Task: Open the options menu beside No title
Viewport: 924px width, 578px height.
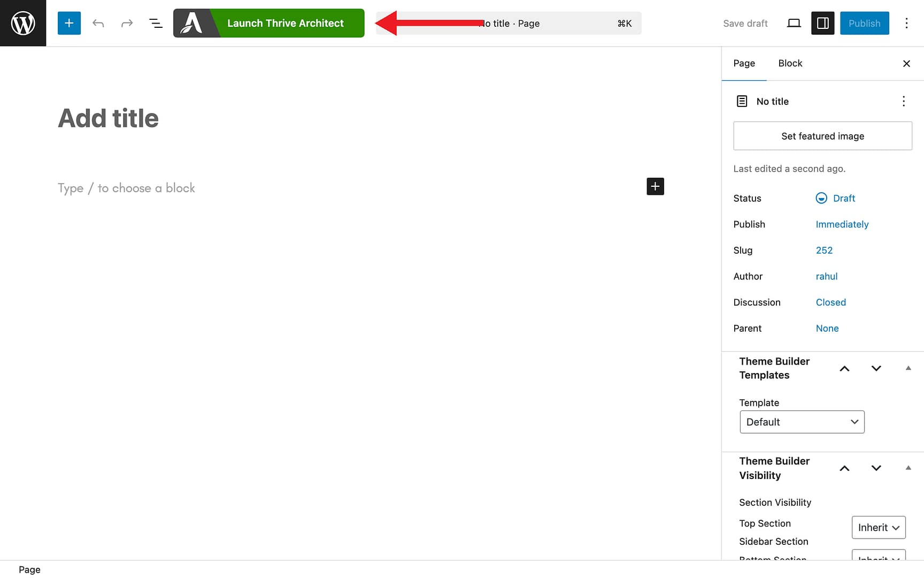Action: (904, 101)
